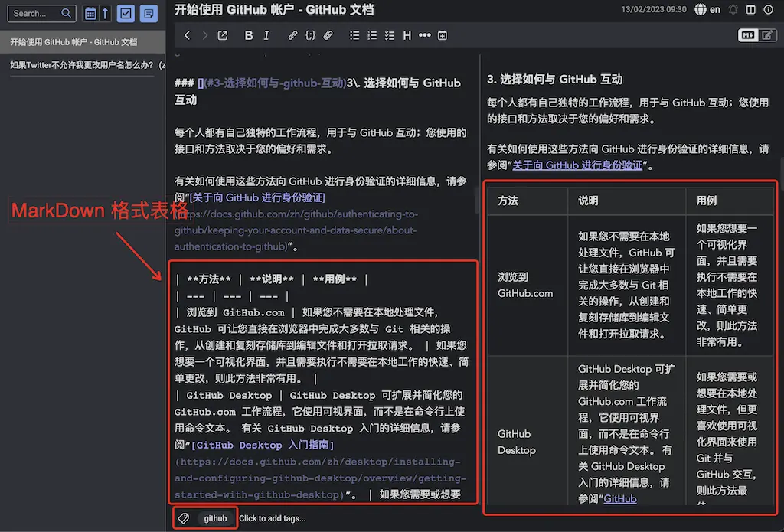
Task: Apply heading with H button
Action: 407,35
